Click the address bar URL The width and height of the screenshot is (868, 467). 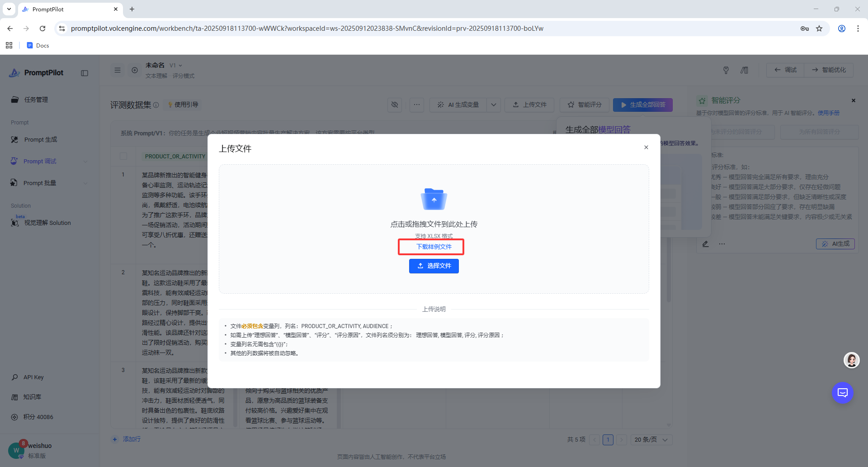(307, 29)
